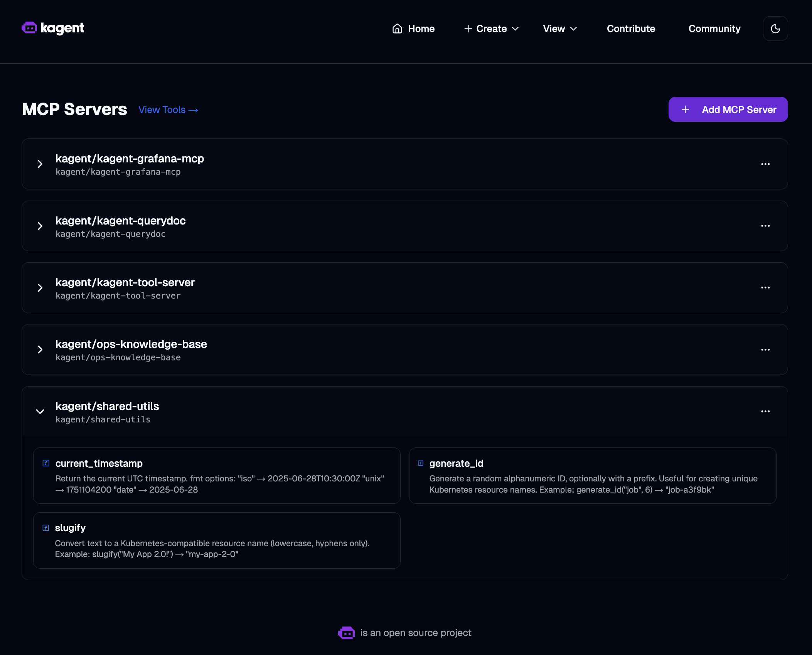Open more options for shared-utils
The width and height of the screenshot is (812, 655).
tap(765, 412)
